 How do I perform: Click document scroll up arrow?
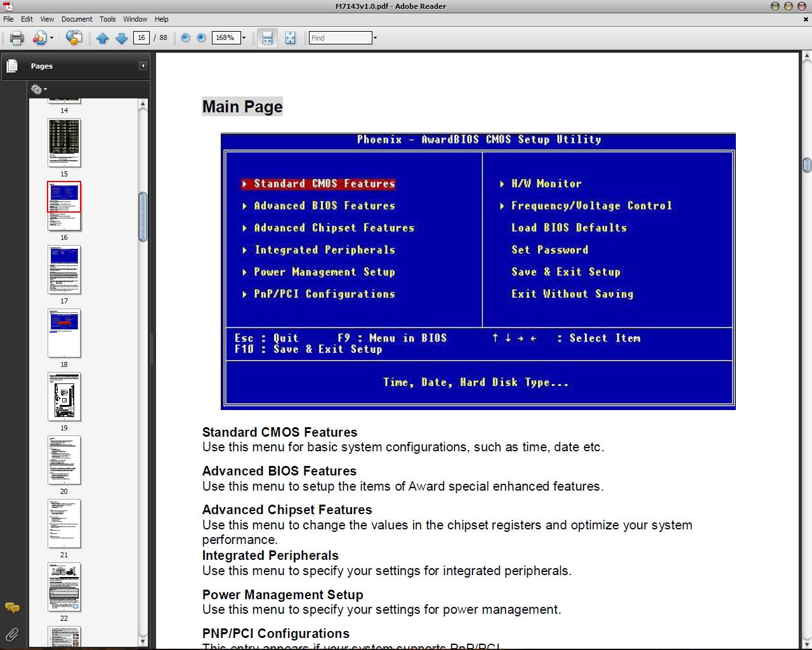(x=806, y=57)
